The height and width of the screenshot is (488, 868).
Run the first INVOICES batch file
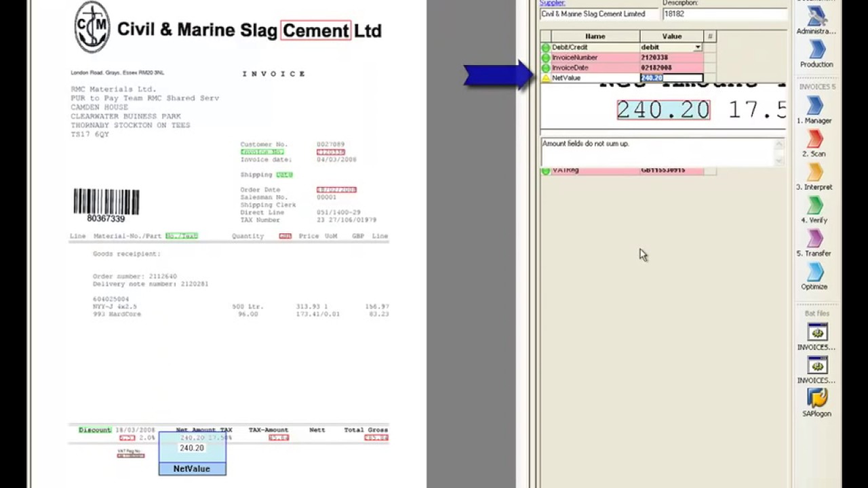tap(816, 336)
